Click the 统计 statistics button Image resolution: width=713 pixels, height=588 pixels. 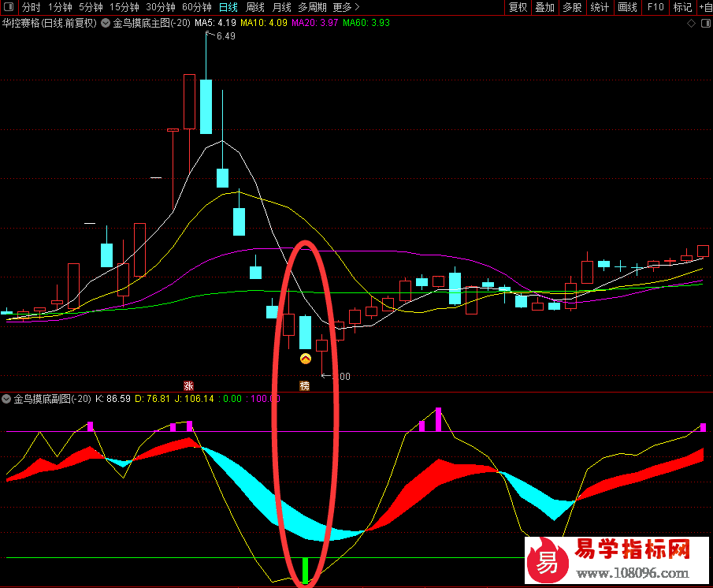[x=600, y=7]
